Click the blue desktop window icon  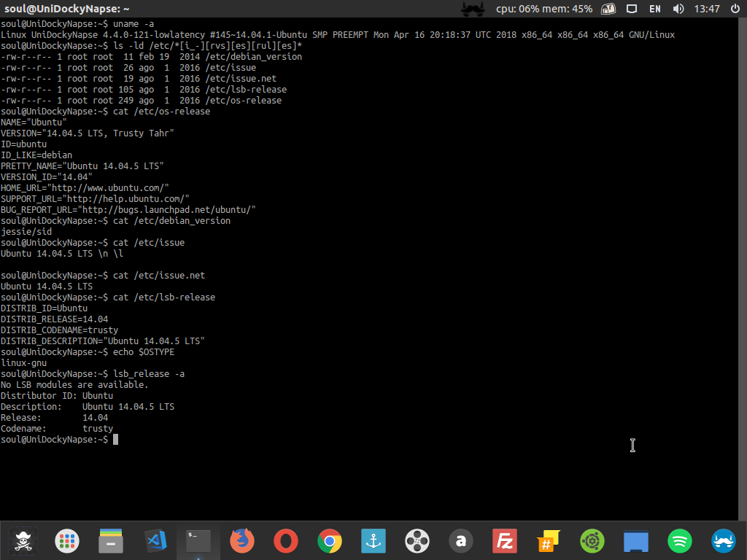tap(636, 542)
